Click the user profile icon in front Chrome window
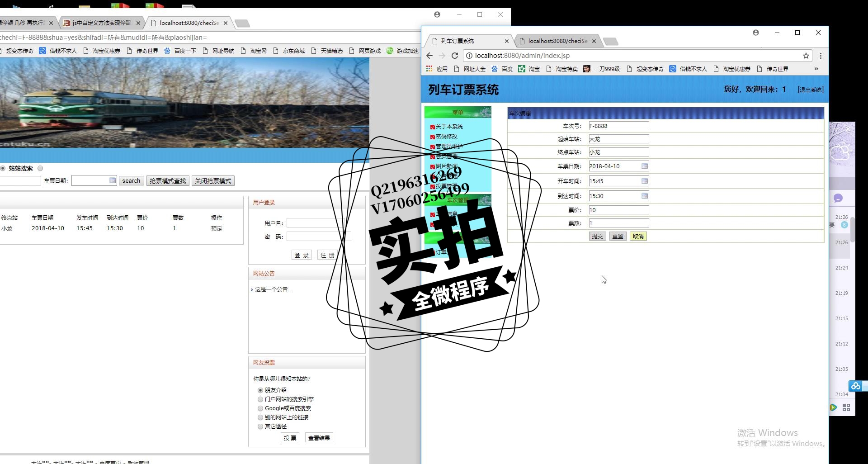 pos(756,33)
